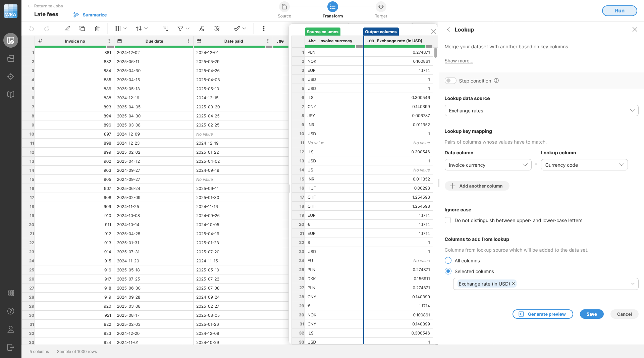This screenshot has width=644, height=358.
Task: Select the edit/rename column tool
Action: coord(67,29)
